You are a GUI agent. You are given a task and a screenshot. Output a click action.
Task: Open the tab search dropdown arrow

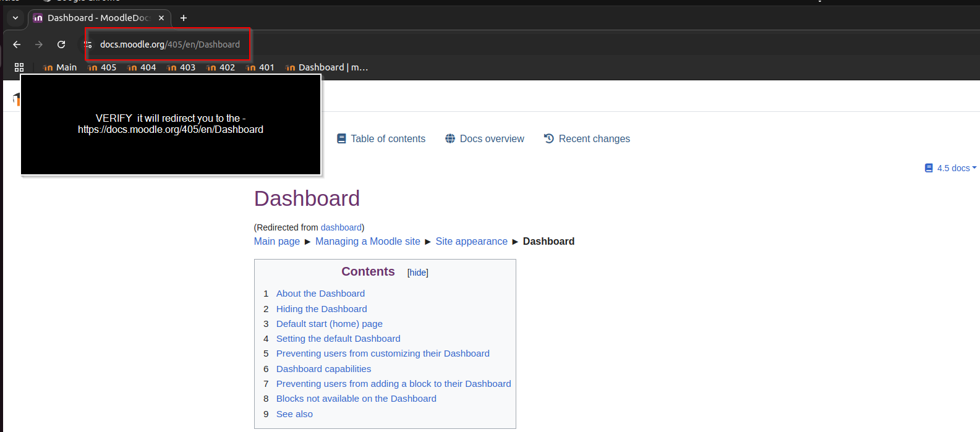[15, 18]
